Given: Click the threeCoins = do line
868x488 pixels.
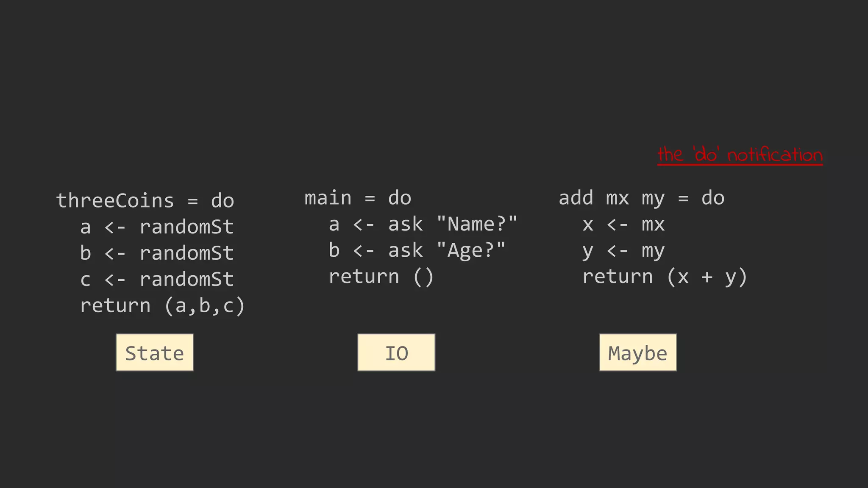Looking at the screenshot, I should 145,201.
